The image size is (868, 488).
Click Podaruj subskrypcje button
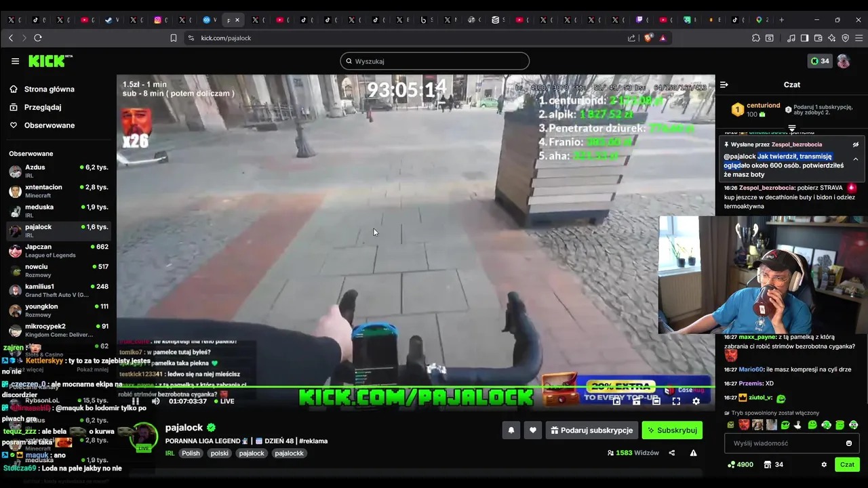592,430
